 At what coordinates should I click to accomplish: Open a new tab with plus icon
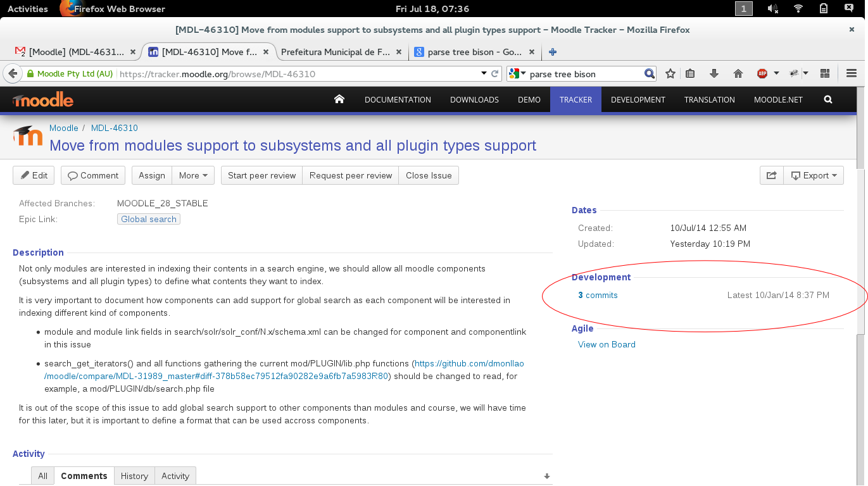(x=552, y=52)
